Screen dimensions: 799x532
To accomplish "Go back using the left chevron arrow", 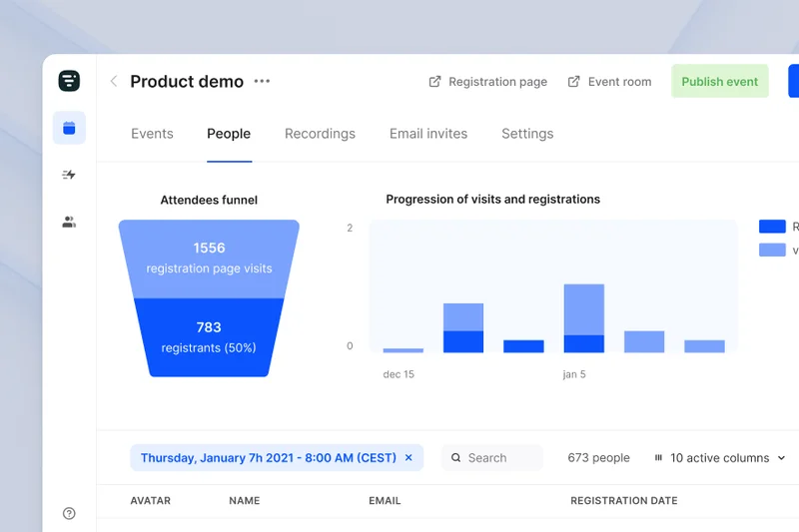I will click(x=114, y=82).
